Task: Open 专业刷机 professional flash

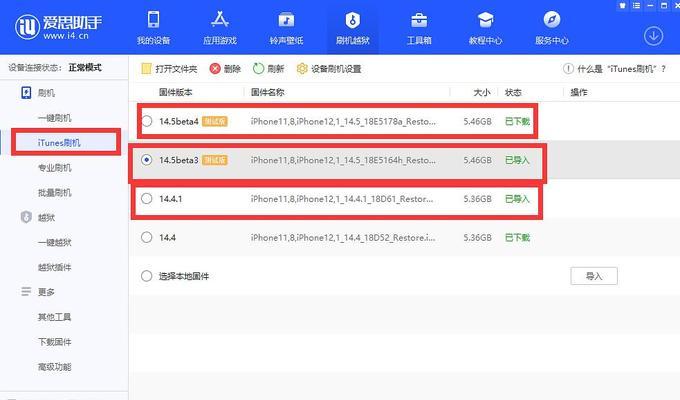Action: pyautogui.click(x=55, y=167)
